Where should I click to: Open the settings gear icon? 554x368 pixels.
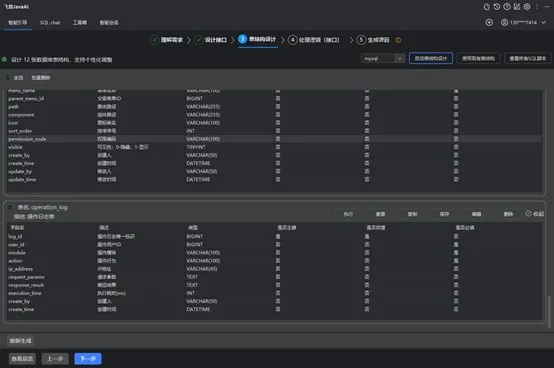pyautogui.click(x=527, y=7)
